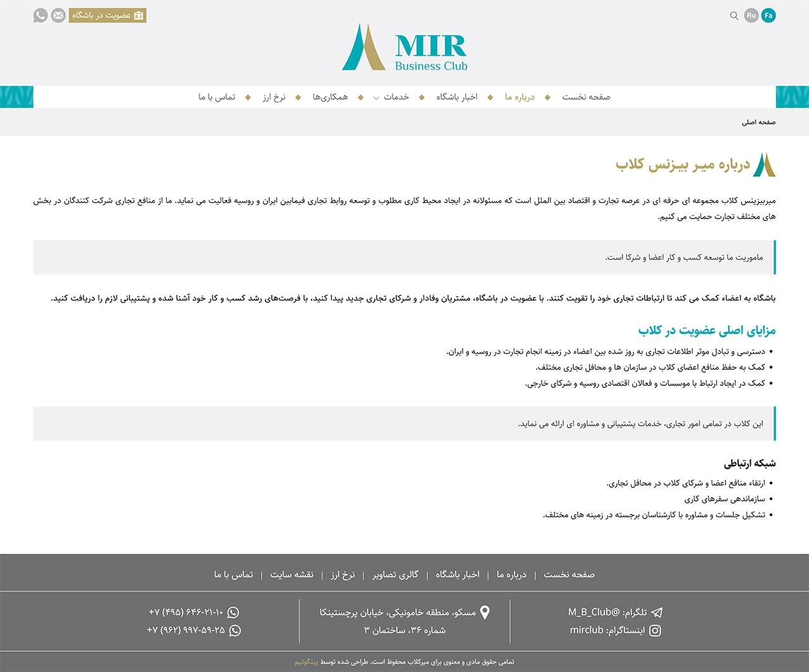This screenshot has height=672, width=809.
Task: Click bullet item سازماندهی سفرهای کاری
Action: click(724, 499)
